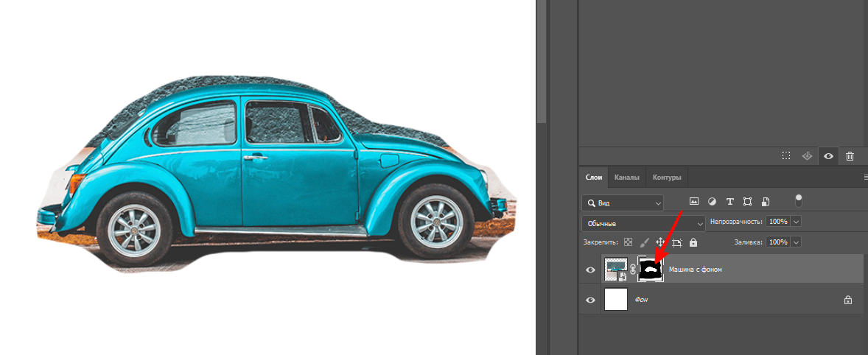Lock layer position move icon
868x355 pixels.
[x=660, y=242]
